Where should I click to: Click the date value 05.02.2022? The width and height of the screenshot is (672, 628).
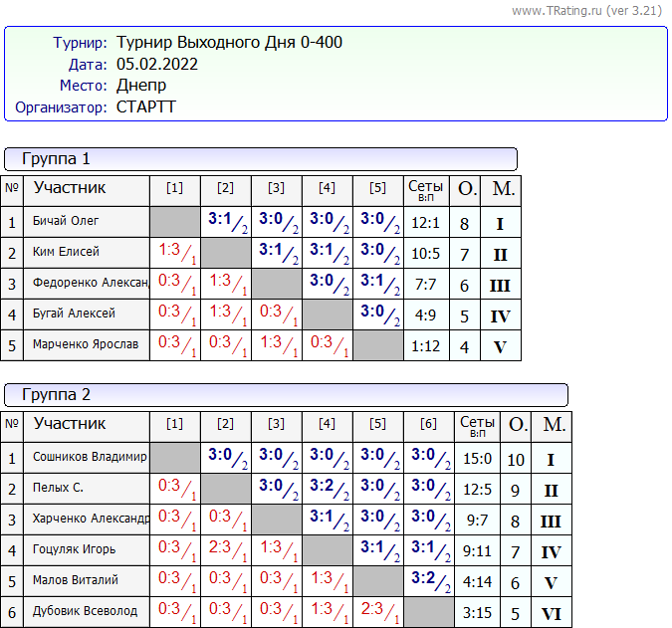pyautogui.click(x=157, y=65)
